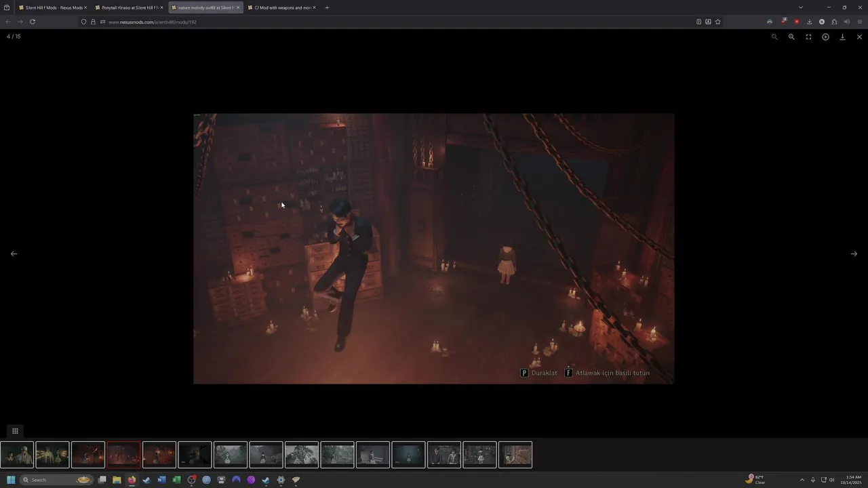This screenshot has width=868, height=488.
Task: Switch to CJ Mod with weapons tab
Action: pos(281,7)
